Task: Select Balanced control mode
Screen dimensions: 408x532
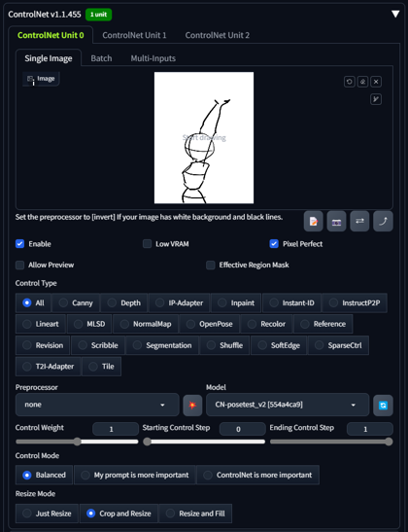Action: click(x=44, y=475)
